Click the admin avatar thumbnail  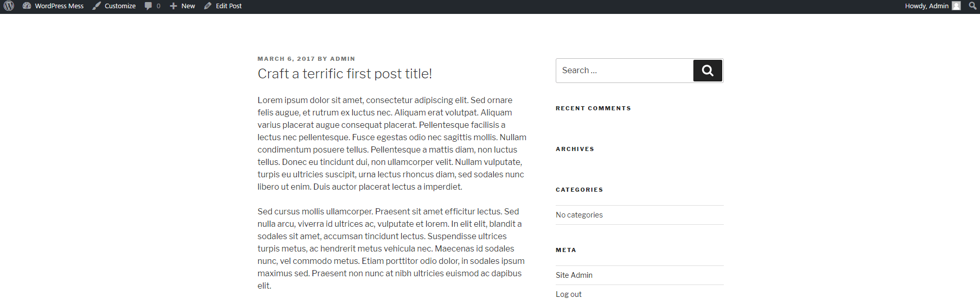956,6
